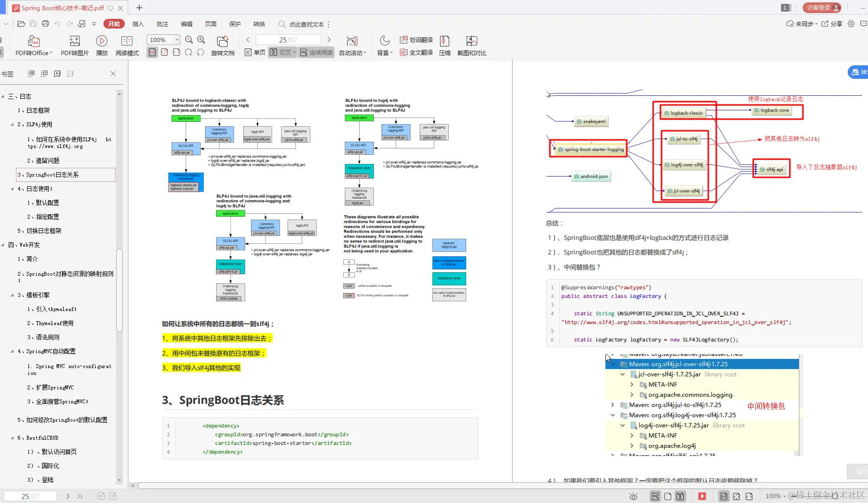The height and width of the screenshot is (503, 868).
Task: Click the save icon in quick toolbar
Action: point(33,24)
